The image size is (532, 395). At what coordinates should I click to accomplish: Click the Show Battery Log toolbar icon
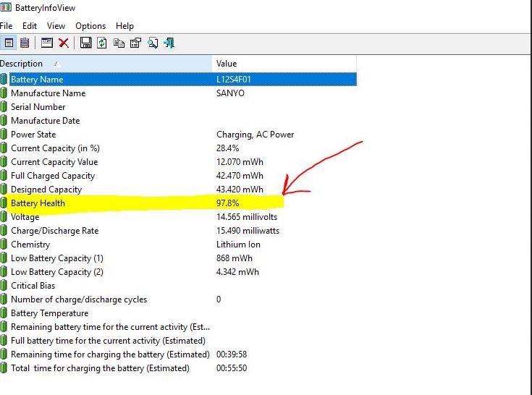(25, 43)
